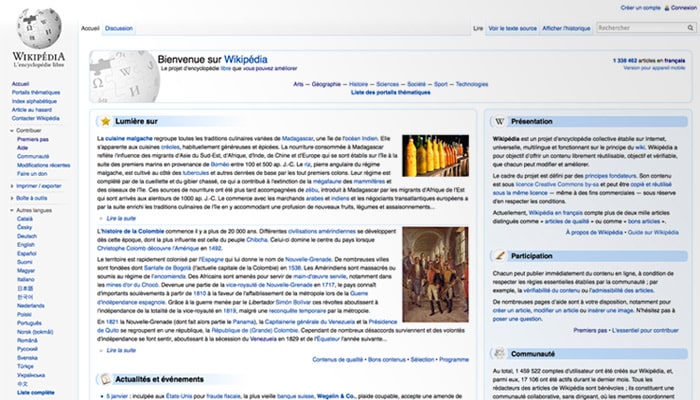Click the star icon beside Lumière sur
Image resolution: width=700 pixels, height=400 pixels.
(x=105, y=120)
